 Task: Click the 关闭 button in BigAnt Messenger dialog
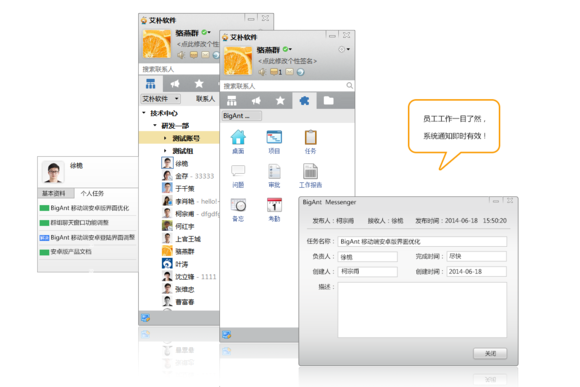(490, 354)
